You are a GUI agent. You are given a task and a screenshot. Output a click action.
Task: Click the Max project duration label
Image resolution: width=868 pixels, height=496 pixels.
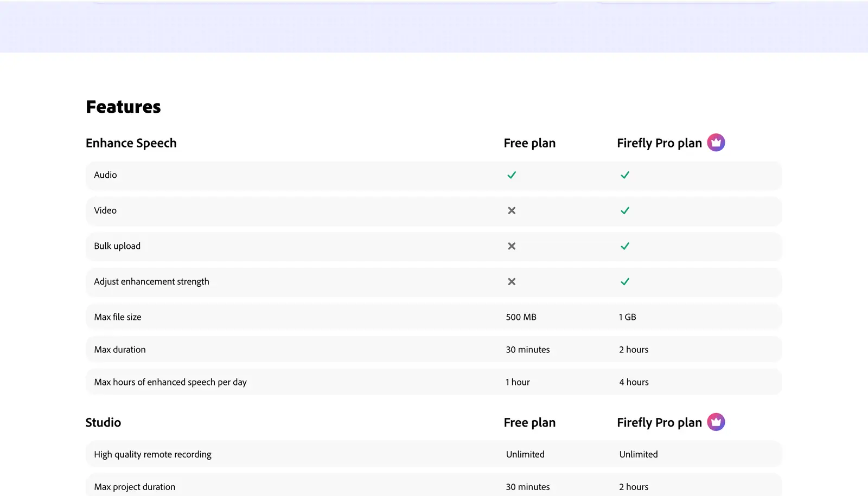pos(135,487)
